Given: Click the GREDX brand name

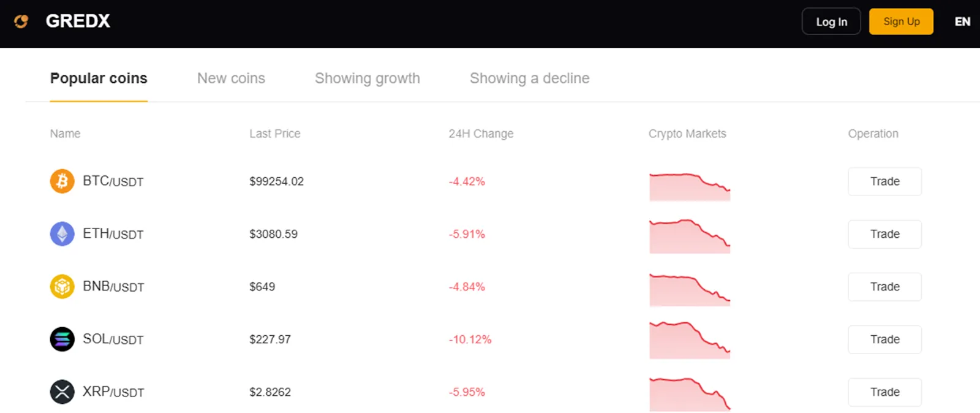Looking at the screenshot, I should (x=78, y=21).
